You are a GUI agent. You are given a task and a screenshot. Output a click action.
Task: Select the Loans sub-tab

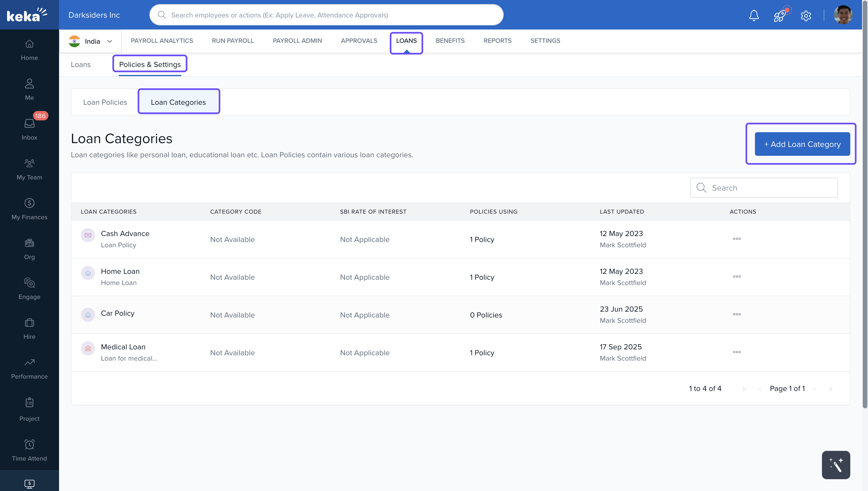click(81, 64)
